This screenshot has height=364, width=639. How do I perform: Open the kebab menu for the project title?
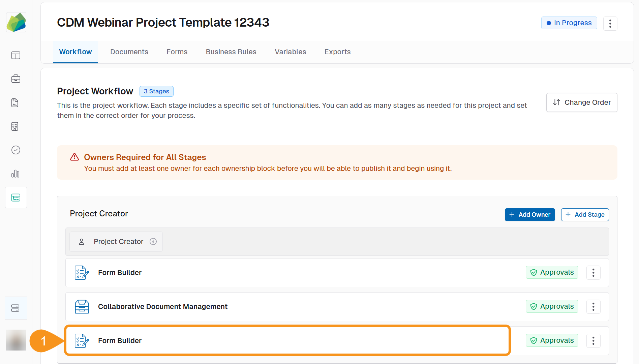610,23
